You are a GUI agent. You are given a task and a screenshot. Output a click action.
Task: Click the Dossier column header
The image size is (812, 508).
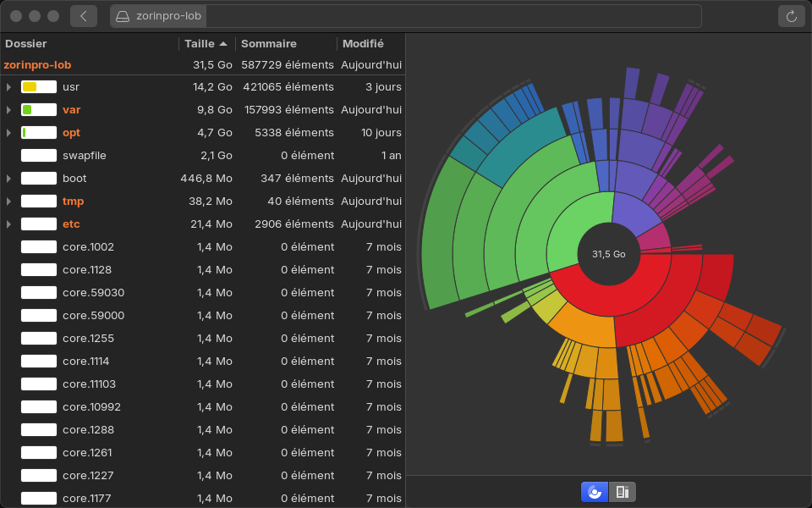[x=25, y=43]
